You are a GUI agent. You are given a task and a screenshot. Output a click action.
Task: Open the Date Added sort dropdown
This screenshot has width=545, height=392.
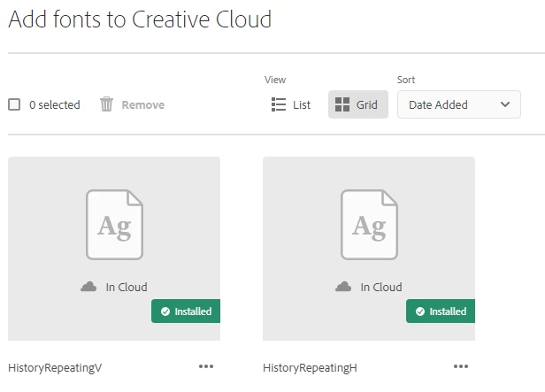[x=459, y=104]
